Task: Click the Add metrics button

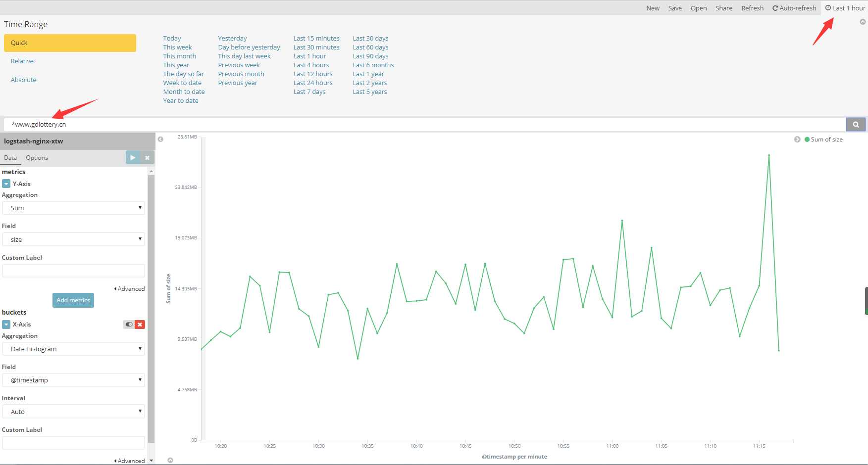Action: (x=73, y=300)
